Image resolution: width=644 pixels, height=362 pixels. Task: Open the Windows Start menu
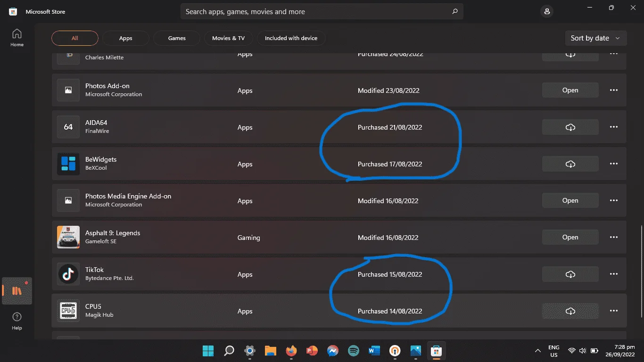[208, 351]
